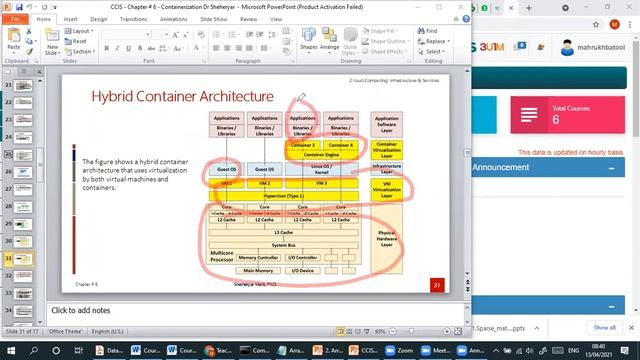
Task: Start Slide Show view from status bar
Action: pyautogui.click(x=367, y=331)
